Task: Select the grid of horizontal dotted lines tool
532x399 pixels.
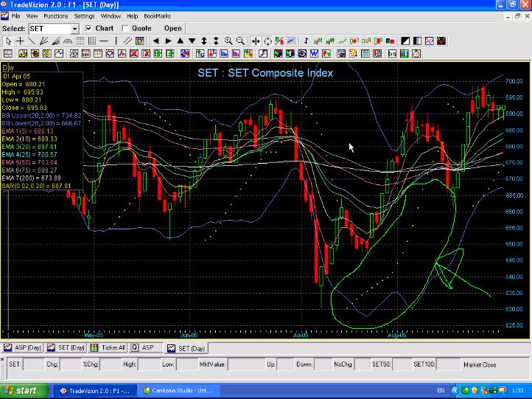Action: coord(80,41)
